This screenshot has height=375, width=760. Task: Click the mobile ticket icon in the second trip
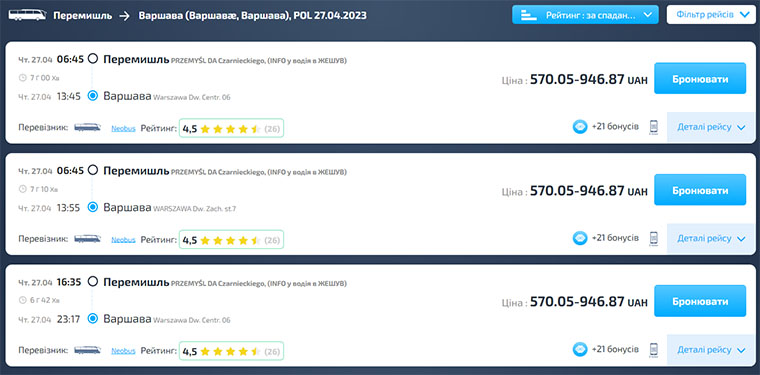coord(654,238)
